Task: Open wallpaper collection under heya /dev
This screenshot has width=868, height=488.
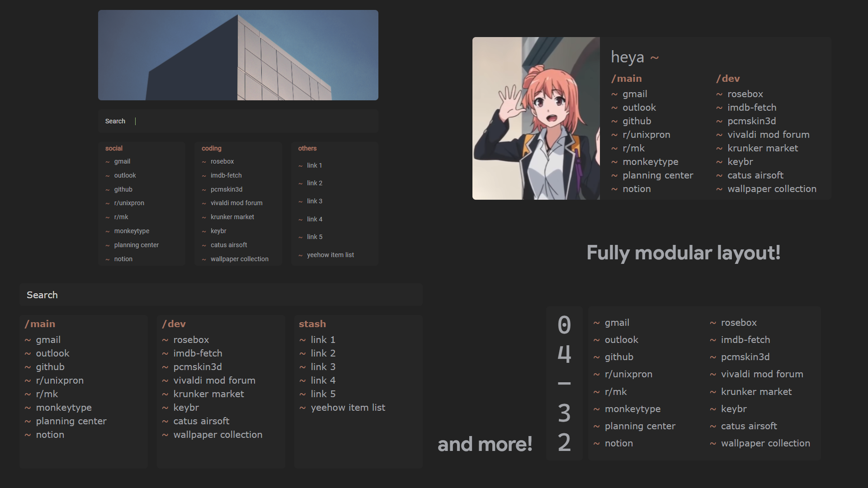Action: 772,189
